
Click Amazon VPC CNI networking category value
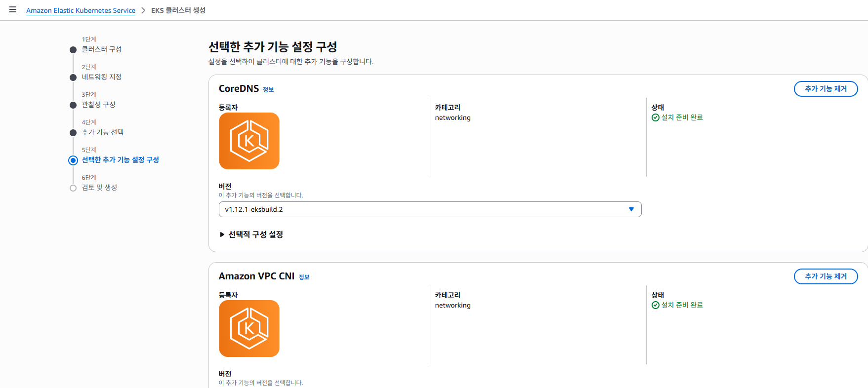pos(453,306)
